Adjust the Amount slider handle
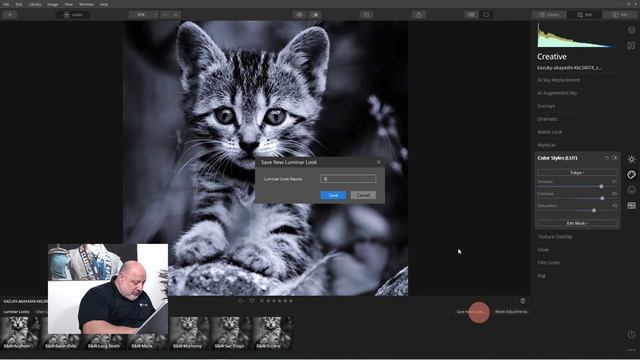Image resolution: width=640 pixels, height=360 pixels. [x=601, y=187]
